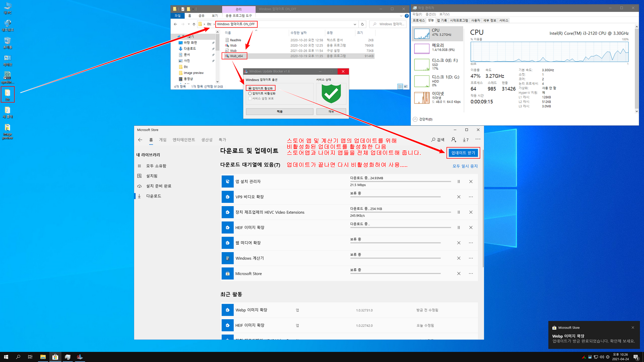Open the 엔터테인먼트 tab in Store
Screen dimensions: 644x362
[x=184, y=140]
